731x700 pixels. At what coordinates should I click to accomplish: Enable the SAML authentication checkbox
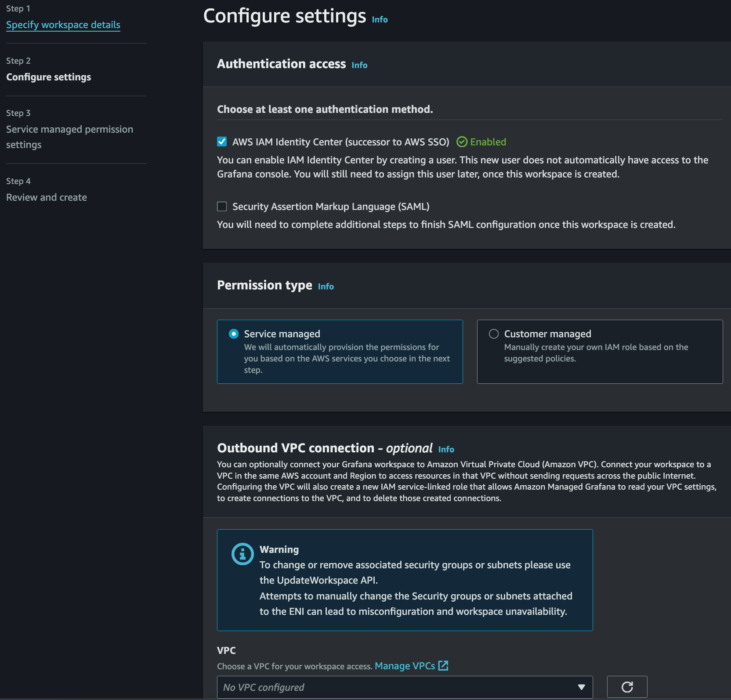tap(222, 206)
